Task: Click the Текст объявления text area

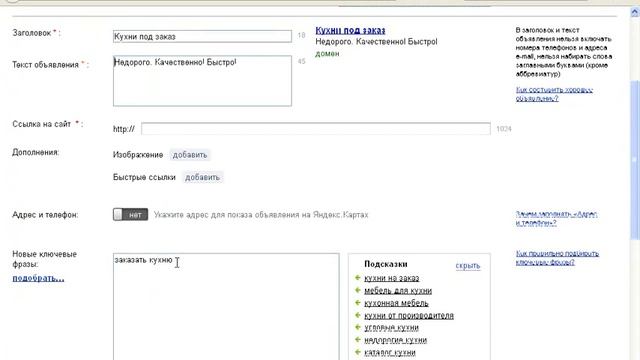Action: pos(202,81)
